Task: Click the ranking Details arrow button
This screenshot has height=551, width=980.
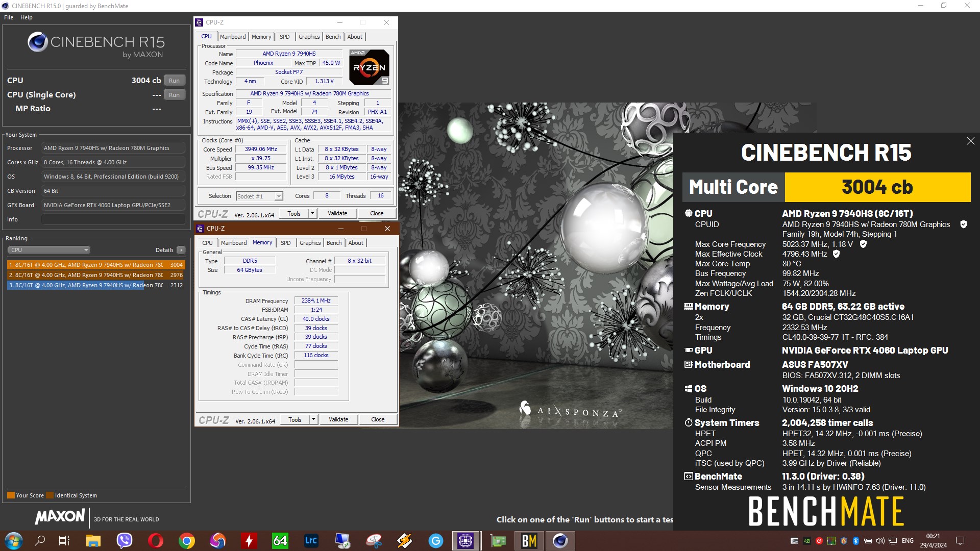Action: pyautogui.click(x=181, y=250)
